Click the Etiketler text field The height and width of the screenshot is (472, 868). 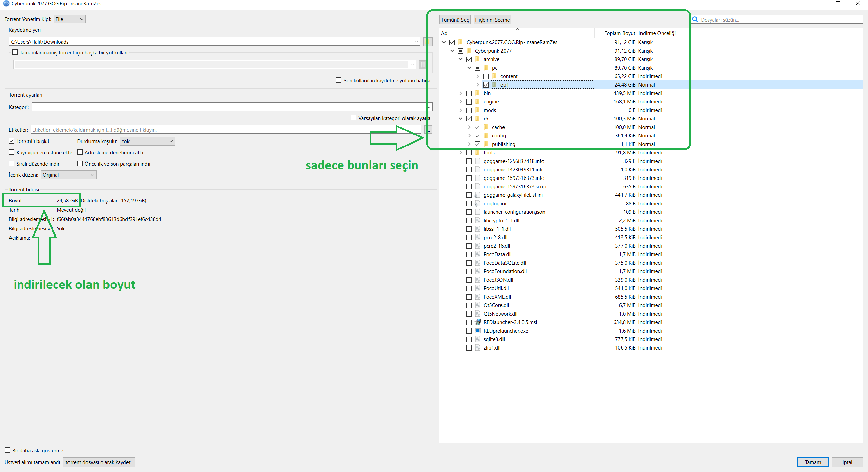pos(226,130)
